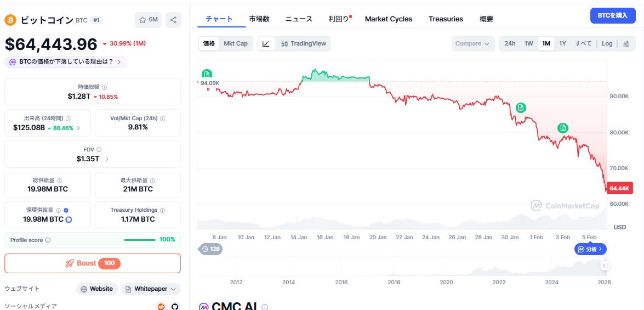Switch to TradingView chart mode
Screen dimensions: 644x310
pyautogui.click(x=303, y=44)
